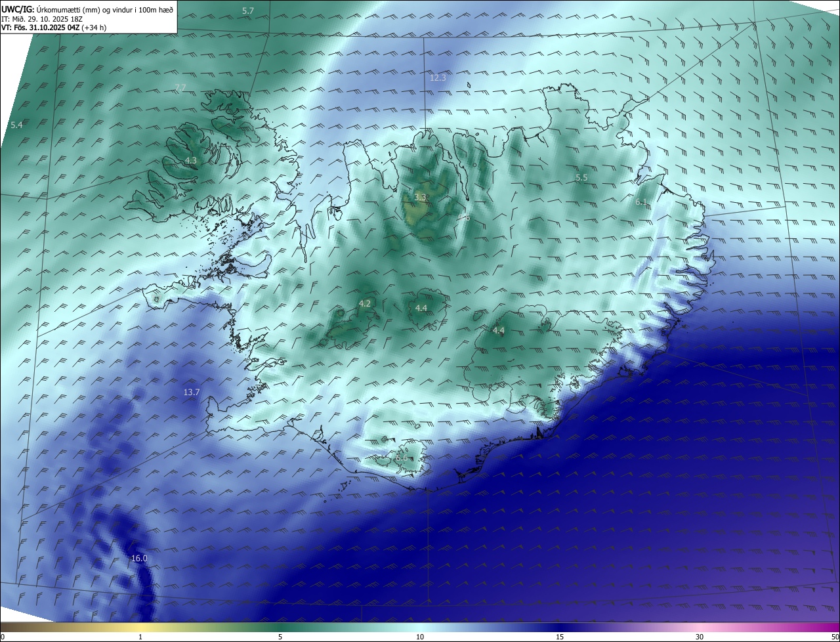
Task: Click the 13.7 value label
Action: coord(191,392)
